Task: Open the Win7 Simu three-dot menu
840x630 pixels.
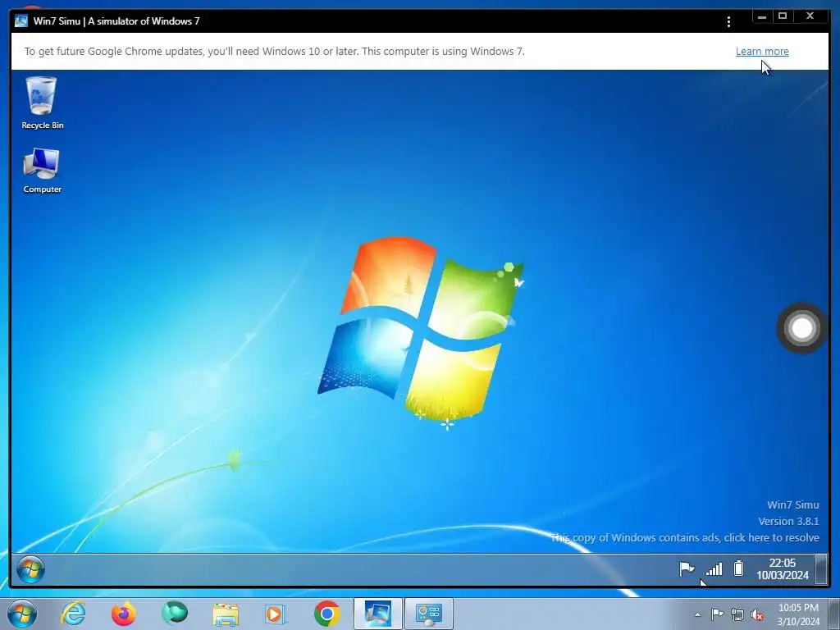Action: tap(728, 21)
